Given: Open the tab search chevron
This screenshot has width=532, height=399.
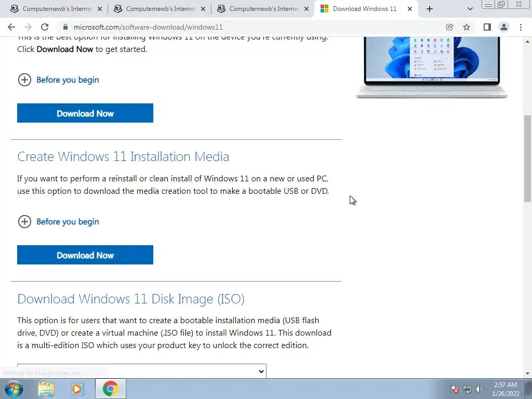Looking at the screenshot, I should click(x=470, y=9).
